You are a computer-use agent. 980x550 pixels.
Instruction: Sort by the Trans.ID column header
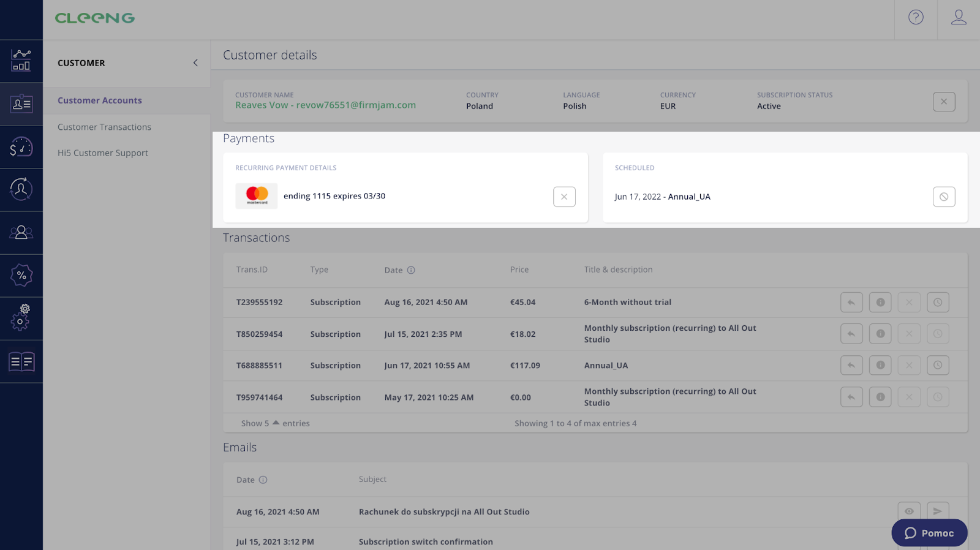pyautogui.click(x=252, y=269)
